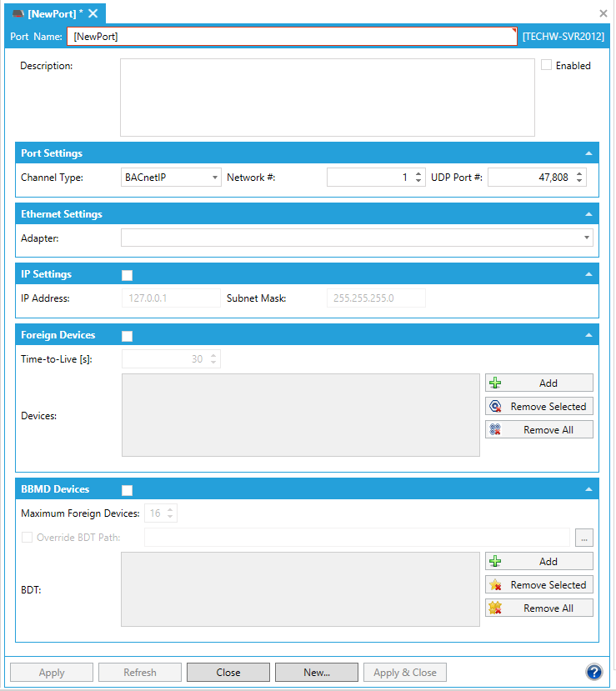
Task: Click Remove All icon in Foreign Devices
Action: click(x=495, y=430)
